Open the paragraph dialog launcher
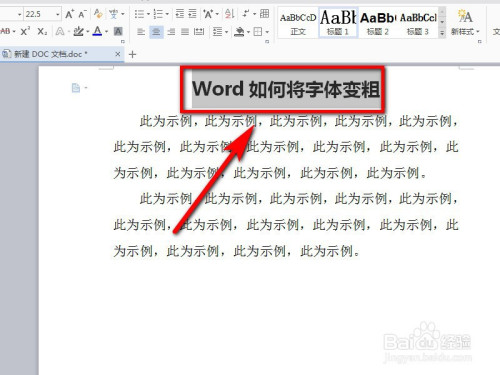500x375 pixels. 267,42
